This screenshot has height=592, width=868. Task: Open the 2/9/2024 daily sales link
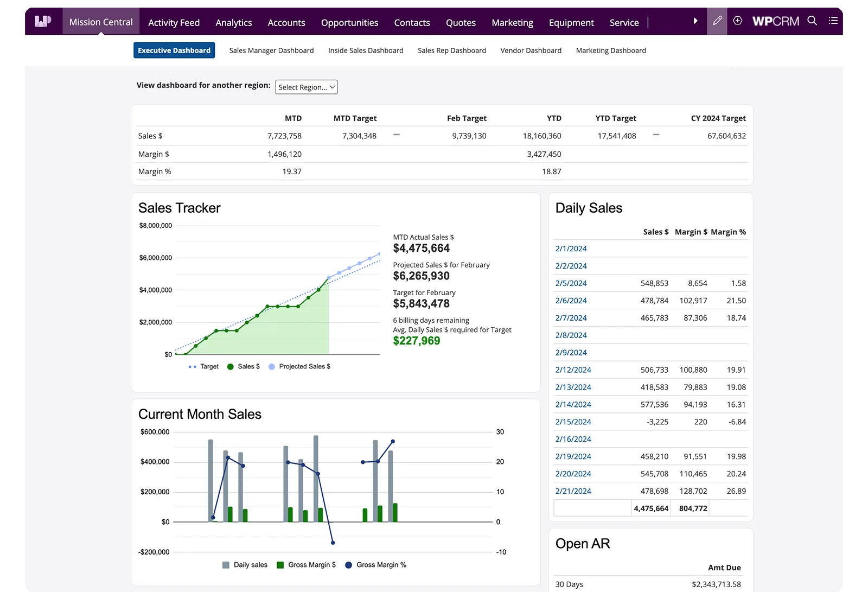click(571, 353)
